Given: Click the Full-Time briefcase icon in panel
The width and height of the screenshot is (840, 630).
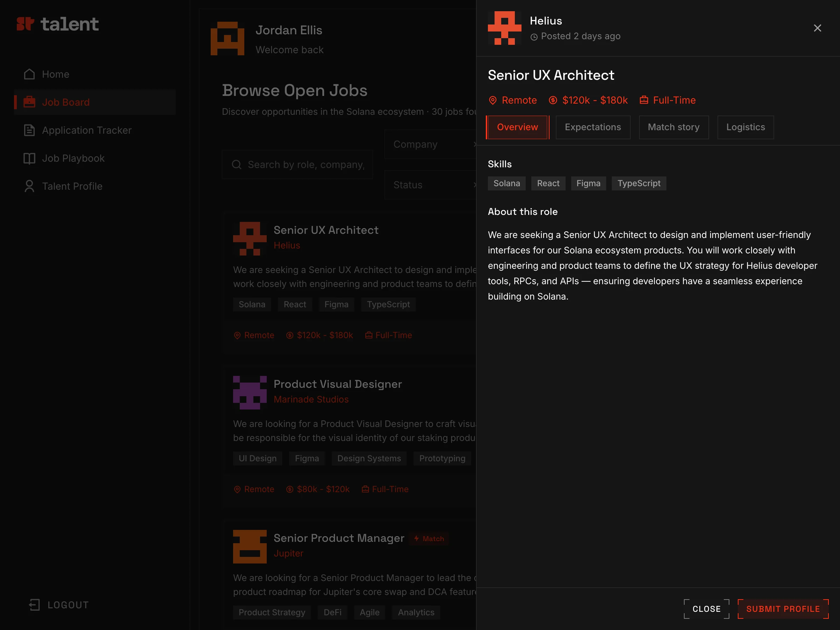Looking at the screenshot, I should pyautogui.click(x=644, y=100).
